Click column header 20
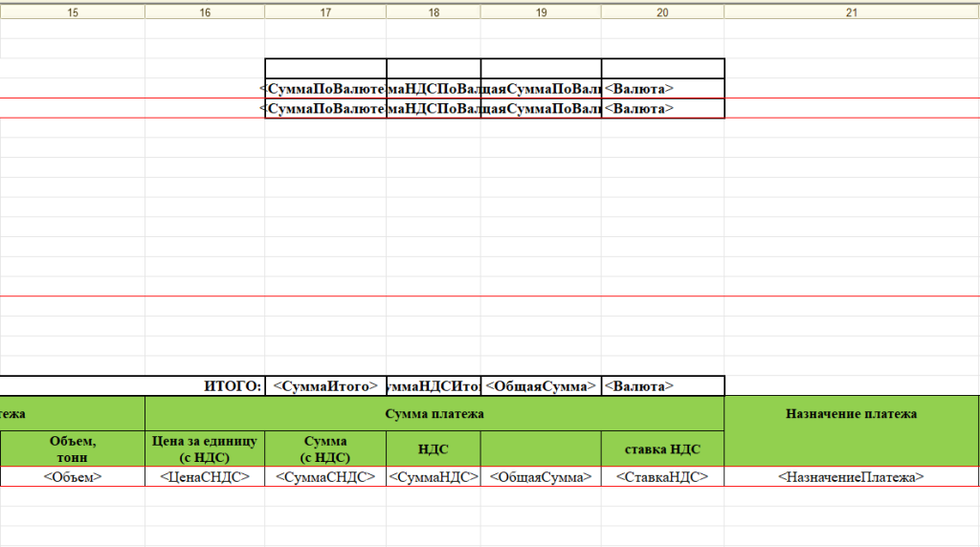 pyautogui.click(x=662, y=12)
